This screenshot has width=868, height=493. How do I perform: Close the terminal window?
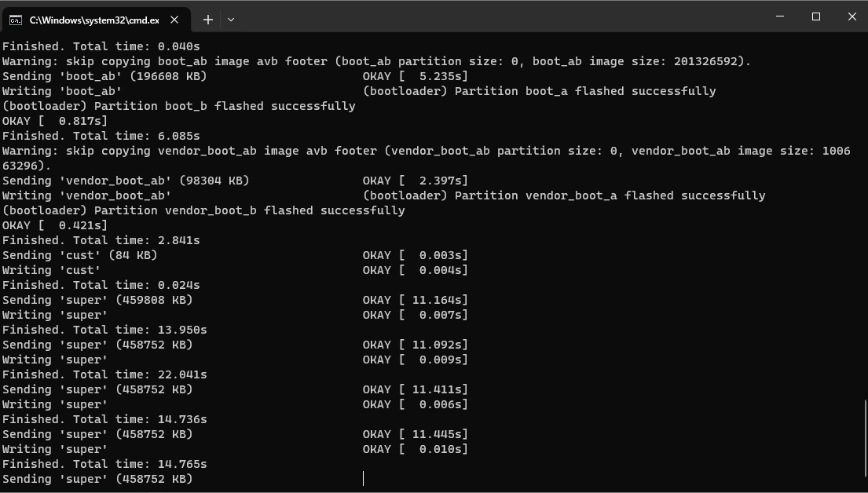(852, 16)
